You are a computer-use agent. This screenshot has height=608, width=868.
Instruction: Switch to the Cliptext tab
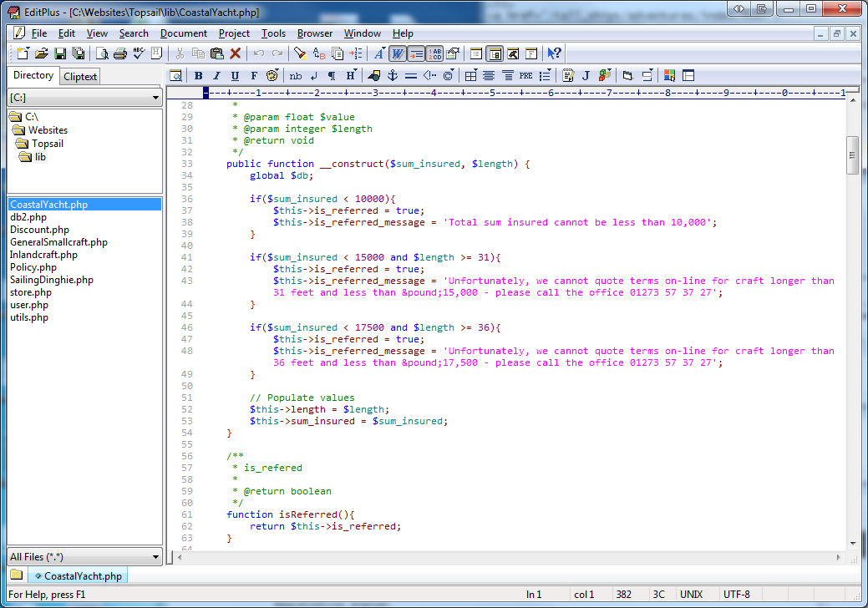(x=80, y=76)
